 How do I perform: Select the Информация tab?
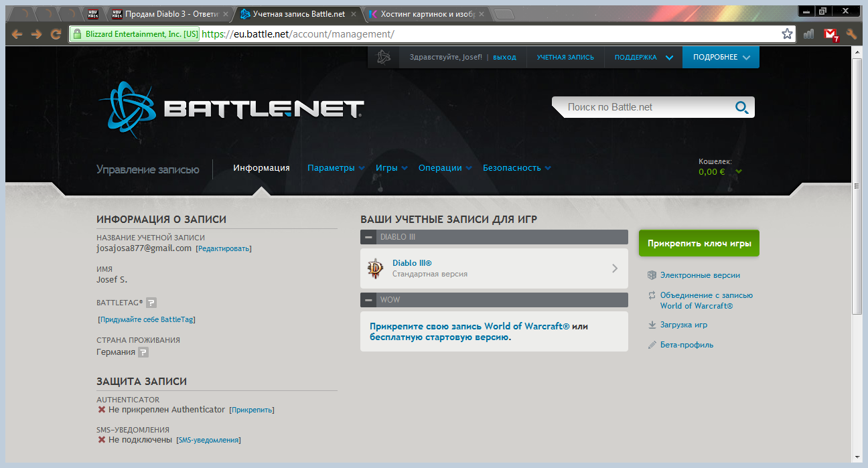point(261,168)
